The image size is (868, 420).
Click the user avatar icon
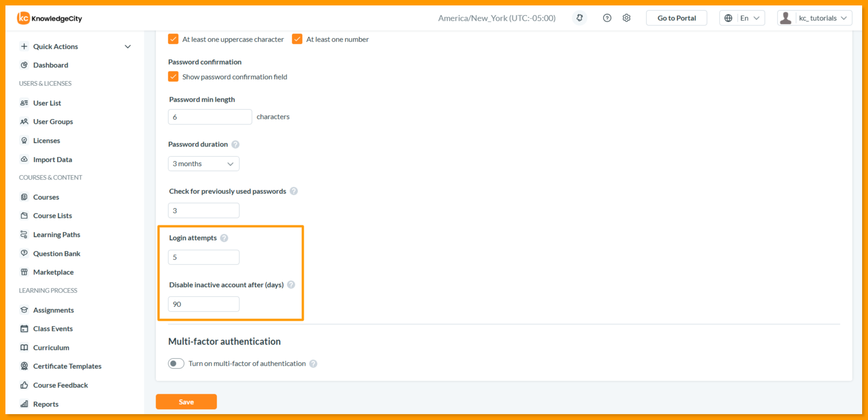786,18
